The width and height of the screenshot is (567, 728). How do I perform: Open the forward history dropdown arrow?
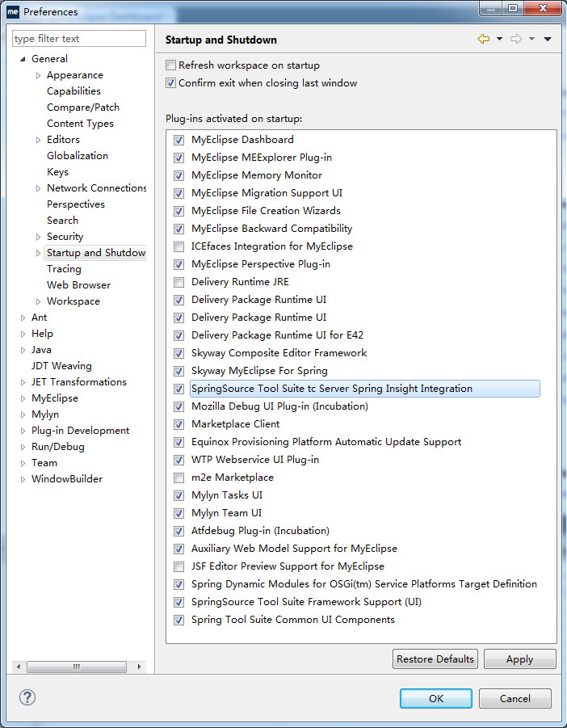coord(531,39)
